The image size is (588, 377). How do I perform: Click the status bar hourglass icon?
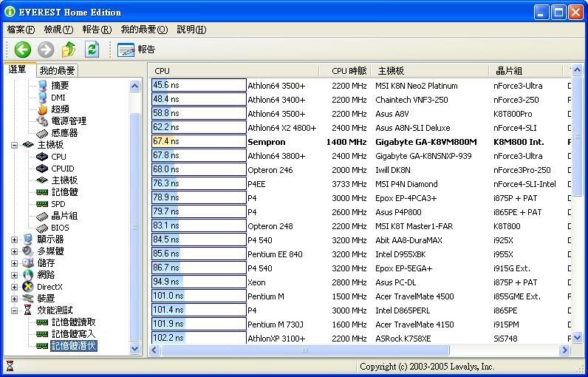(10, 366)
